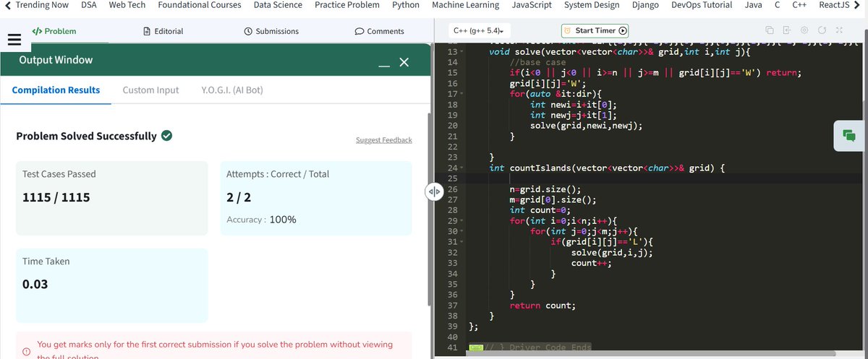This screenshot has width=868, height=359.
Task: Collapse code fold arrow at line 17
Action: click(x=462, y=94)
